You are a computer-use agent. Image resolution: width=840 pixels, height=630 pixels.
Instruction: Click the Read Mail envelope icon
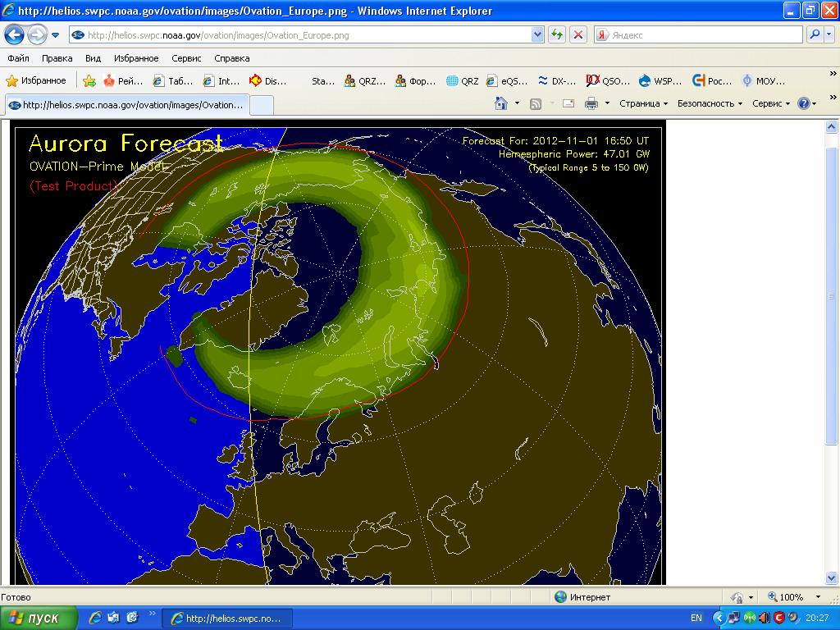tap(568, 103)
